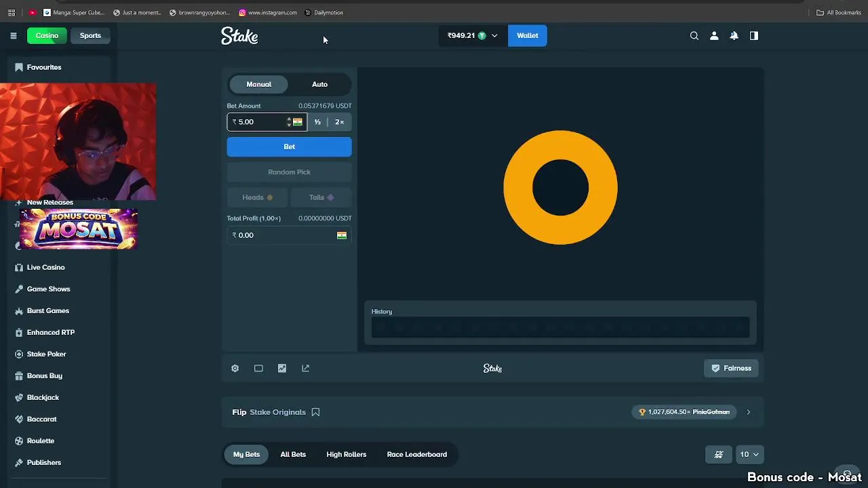The height and width of the screenshot is (488, 868).
Task: Click Random Pick button
Action: click(x=290, y=172)
